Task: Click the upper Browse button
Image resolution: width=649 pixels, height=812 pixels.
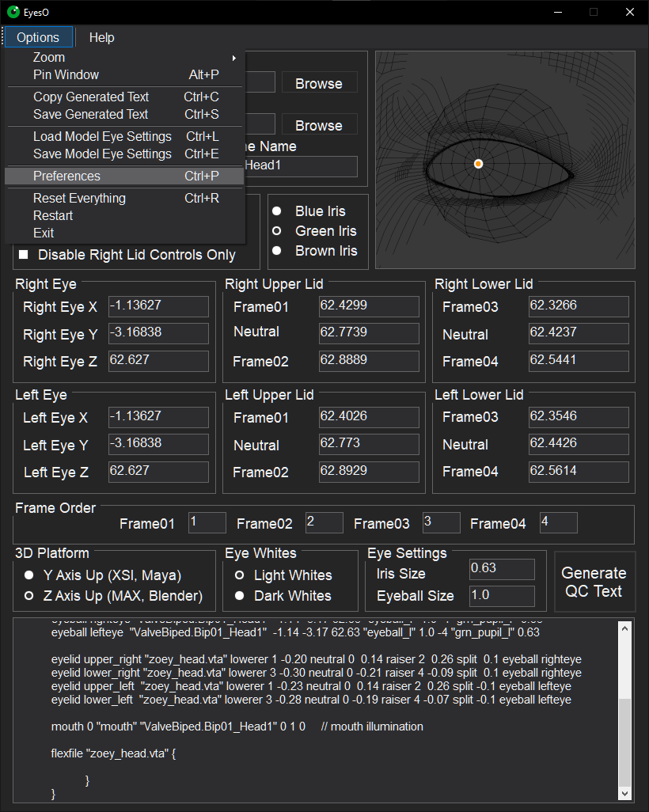Action: 319,83
